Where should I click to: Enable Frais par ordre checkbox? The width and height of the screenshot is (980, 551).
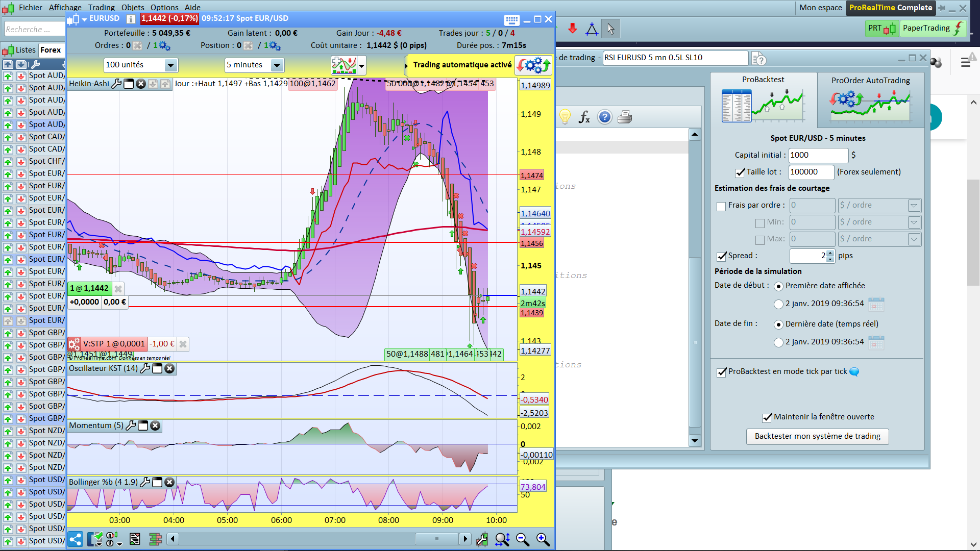click(x=721, y=206)
